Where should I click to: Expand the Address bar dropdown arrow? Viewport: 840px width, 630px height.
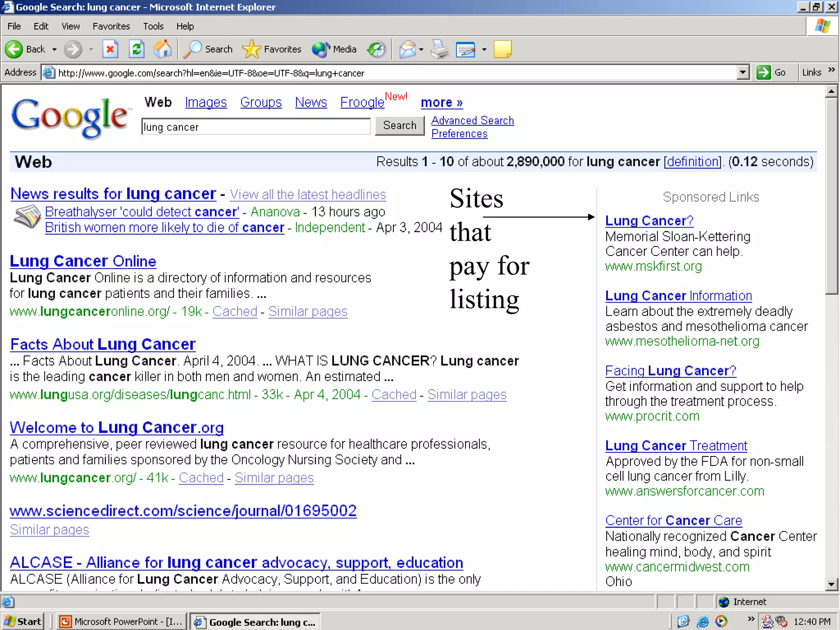[743, 73]
